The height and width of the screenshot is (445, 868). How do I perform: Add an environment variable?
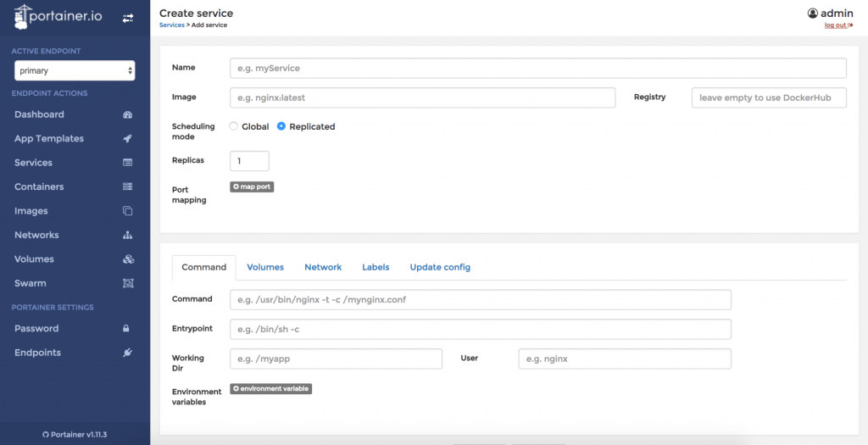271,389
